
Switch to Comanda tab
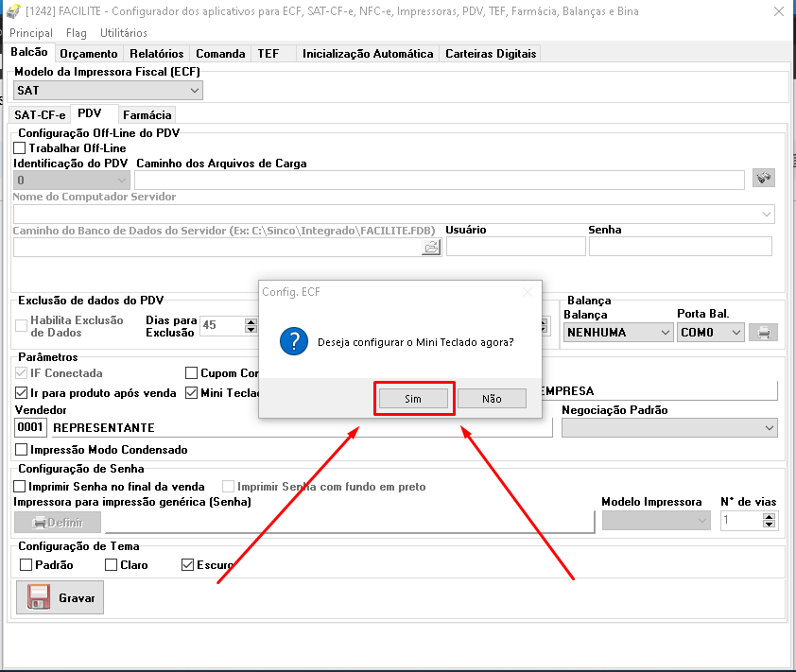pyautogui.click(x=220, y=54)
